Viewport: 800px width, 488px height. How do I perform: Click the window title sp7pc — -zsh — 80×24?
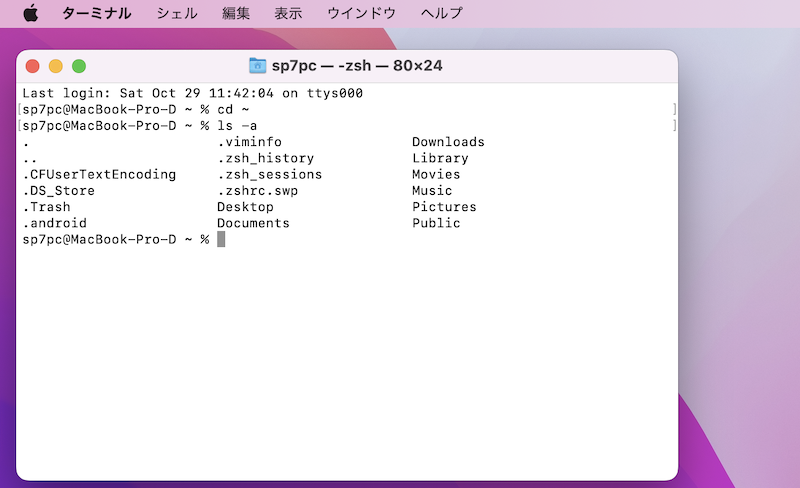pos(357,66)
